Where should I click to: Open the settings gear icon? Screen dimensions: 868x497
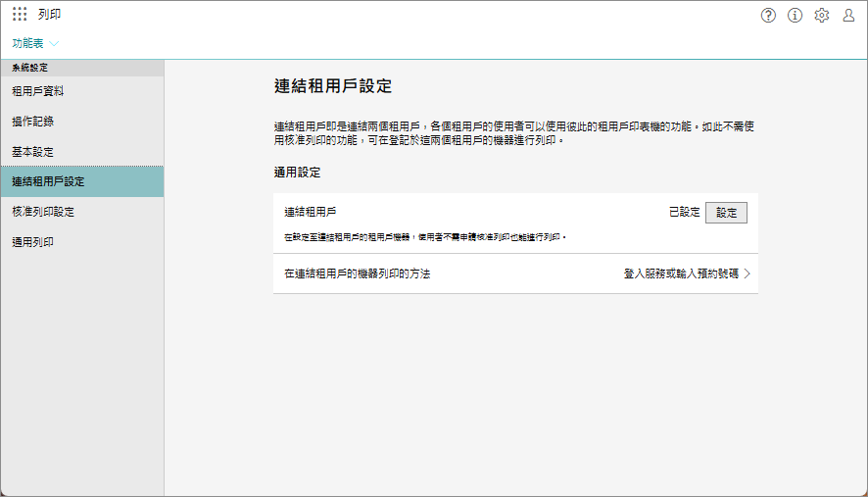822,15
